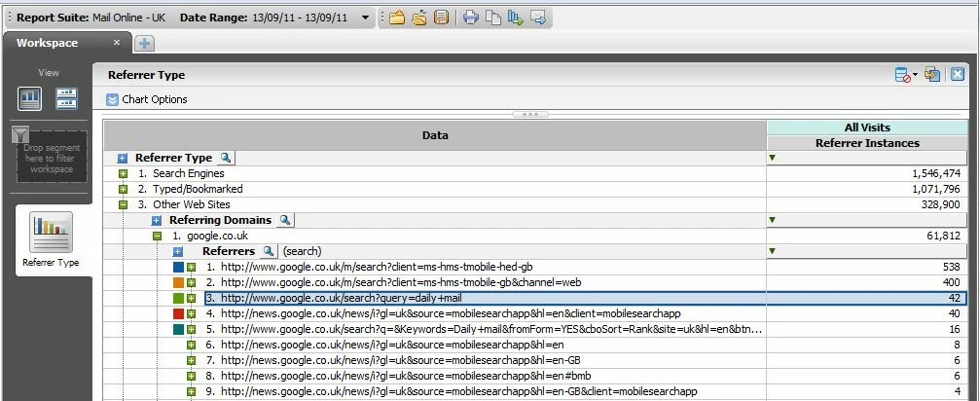The image size is (980, 401).
Task: Expand the Search Engines row
Action: click(x=124, y=173)
